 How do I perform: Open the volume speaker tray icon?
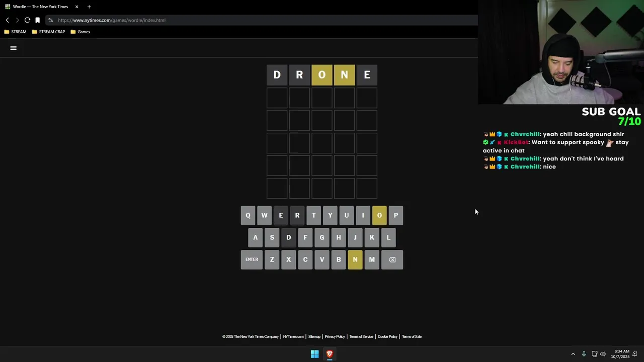(603, 354)
